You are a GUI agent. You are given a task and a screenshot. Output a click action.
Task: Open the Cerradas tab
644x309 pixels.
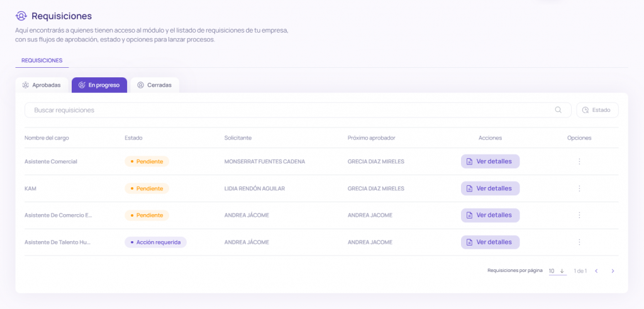point(155,85)
